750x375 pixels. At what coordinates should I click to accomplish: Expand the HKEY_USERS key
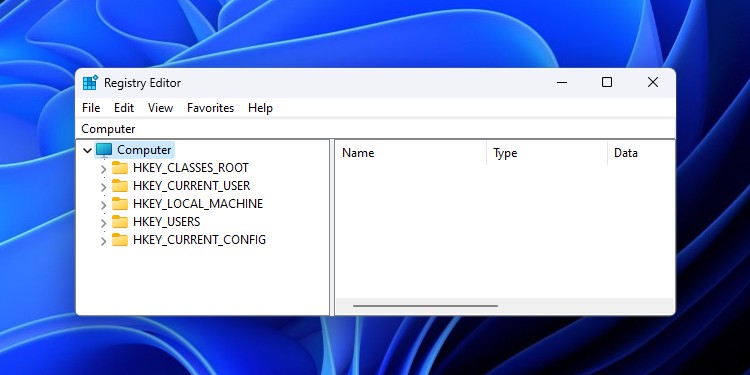pos(103,223)
